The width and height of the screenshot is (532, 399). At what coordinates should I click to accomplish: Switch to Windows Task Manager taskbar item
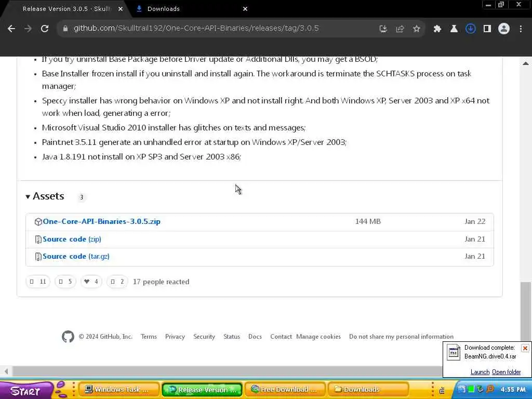click(x=119, y=390)
